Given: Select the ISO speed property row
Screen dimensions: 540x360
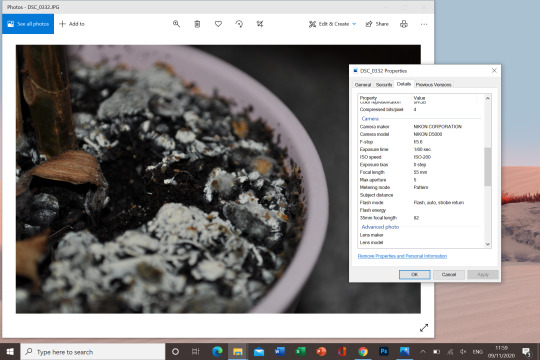Looking at the screenshot, I should pyautogui.click(x=421, y=157).
